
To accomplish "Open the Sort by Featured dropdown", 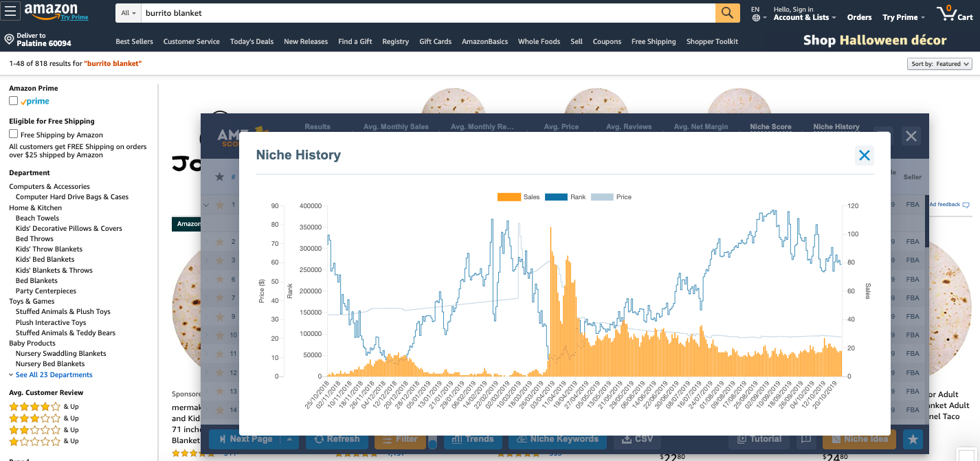I will click(x=939, y=63).
